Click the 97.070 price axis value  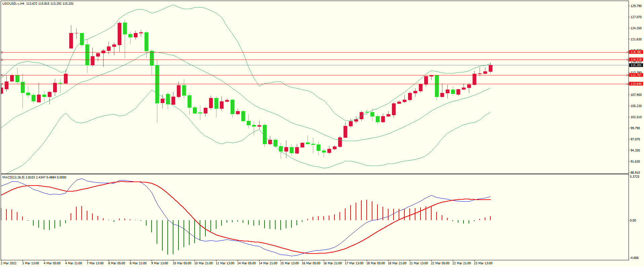tap(635, 139)
